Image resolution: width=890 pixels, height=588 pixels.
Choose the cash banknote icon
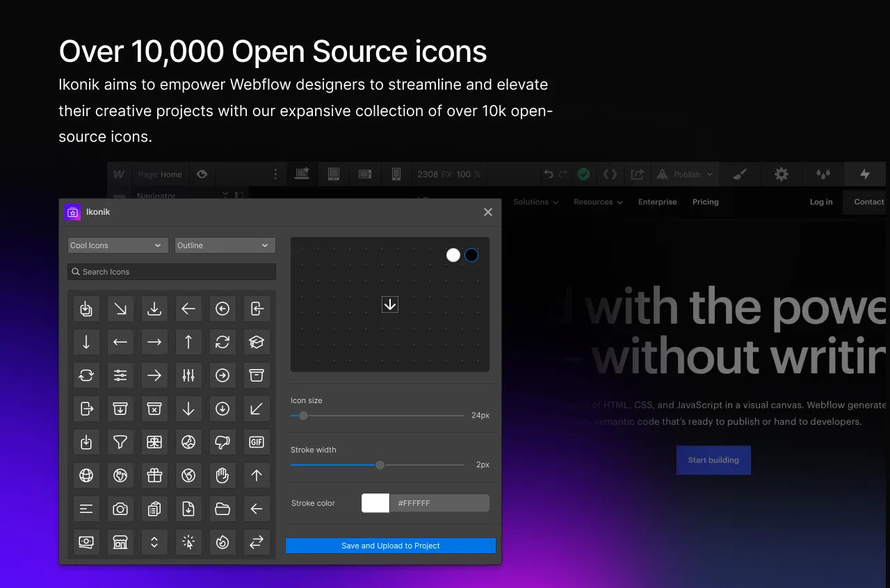(x=86, y=542)
